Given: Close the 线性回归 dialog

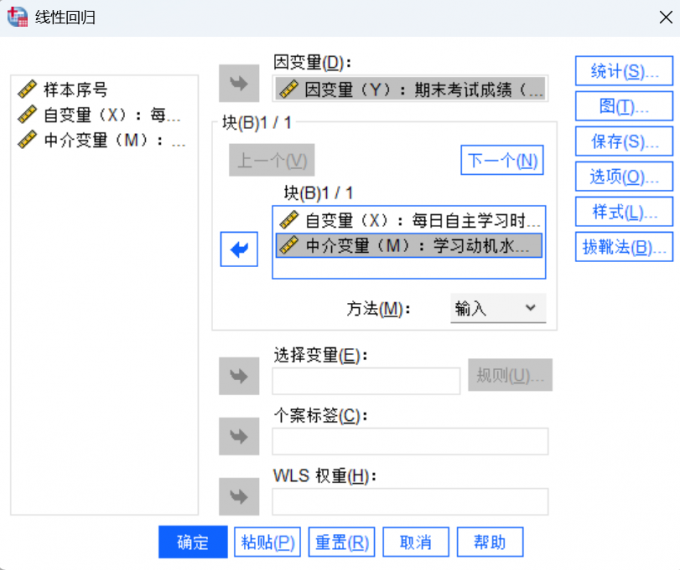Looking at the screenshot, I should coord(666,17).
